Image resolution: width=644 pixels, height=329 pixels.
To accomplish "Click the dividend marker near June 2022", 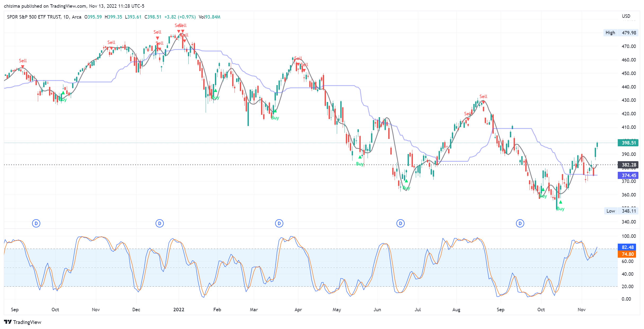I will [400, 223].
